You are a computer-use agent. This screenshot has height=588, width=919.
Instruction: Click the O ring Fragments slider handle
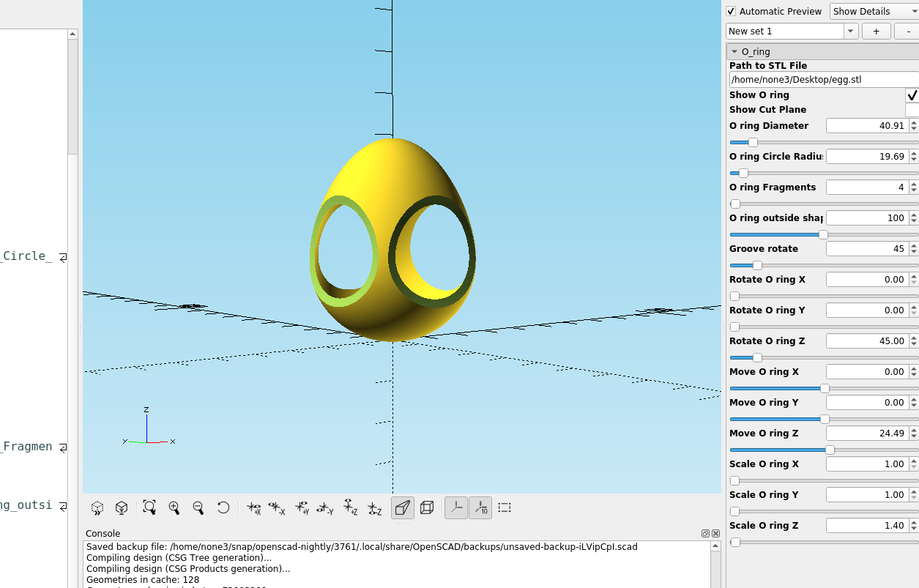[x=735, y=204]
